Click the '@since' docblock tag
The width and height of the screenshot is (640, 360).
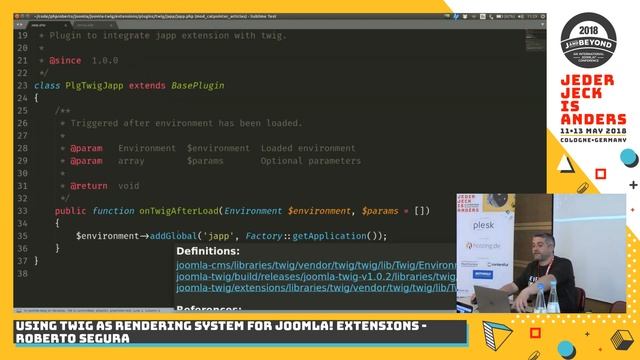point(65,60)
